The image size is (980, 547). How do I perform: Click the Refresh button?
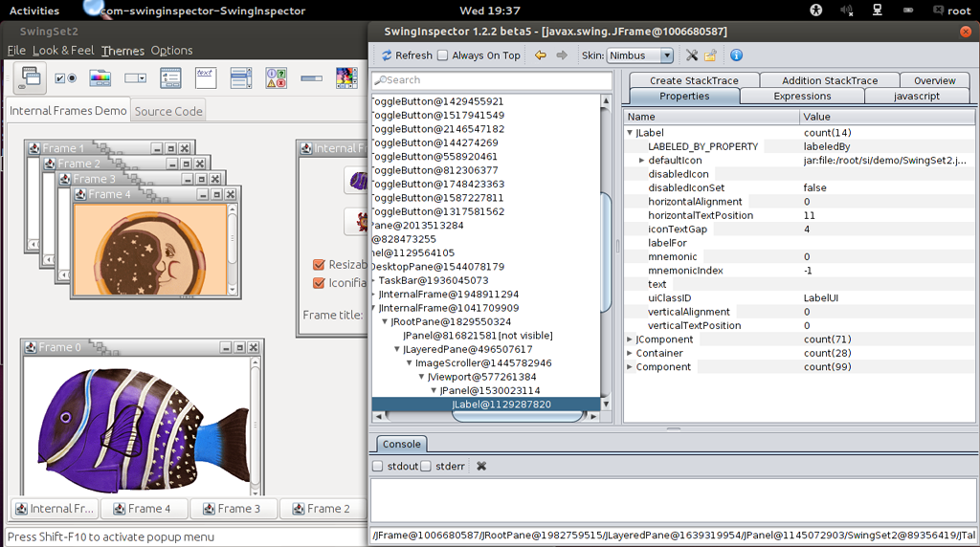pos(406,55)
